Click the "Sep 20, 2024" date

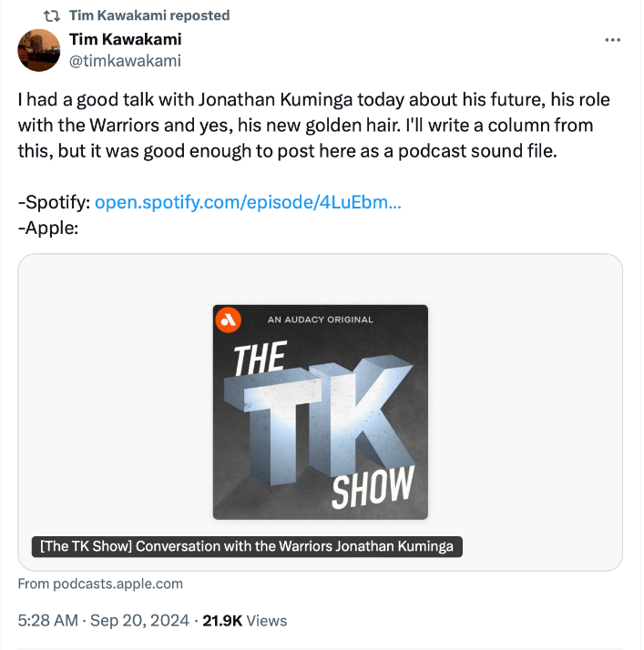[138, 621]
